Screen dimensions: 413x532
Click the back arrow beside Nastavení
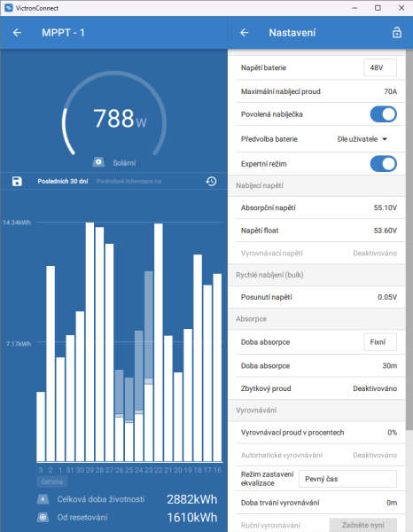244,33
